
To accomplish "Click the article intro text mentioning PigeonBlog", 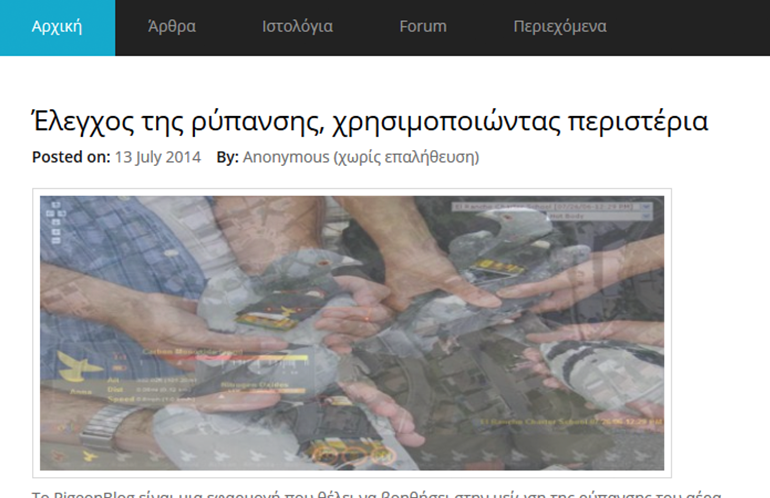I will point(376,494).
